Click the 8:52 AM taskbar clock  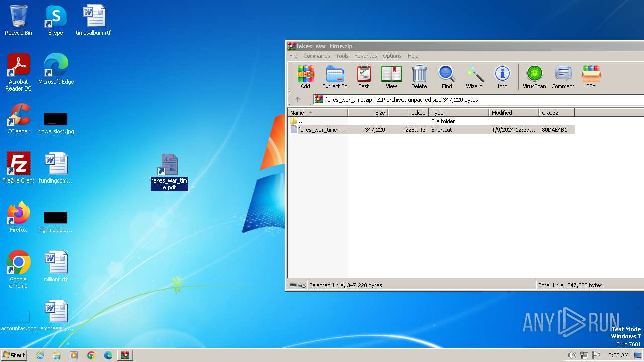[x=618, y=355]
